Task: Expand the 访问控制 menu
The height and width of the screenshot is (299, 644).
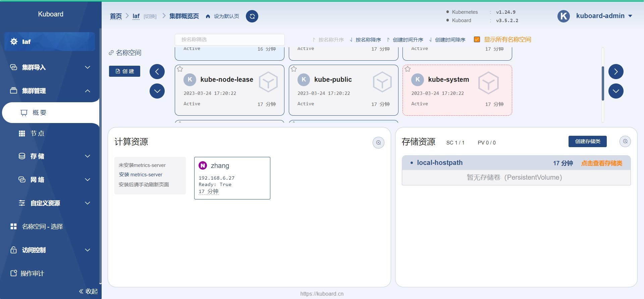Action: tap(50, 250)
